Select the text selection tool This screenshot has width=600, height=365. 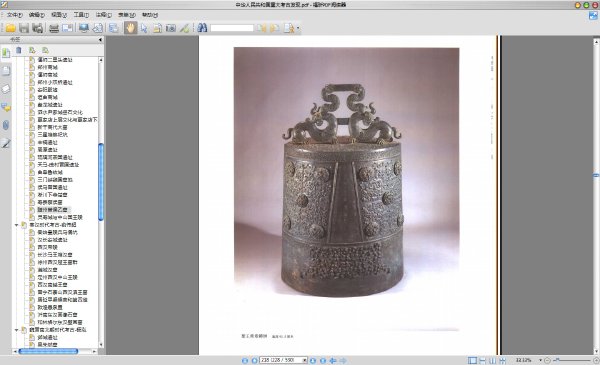(157, 28)
